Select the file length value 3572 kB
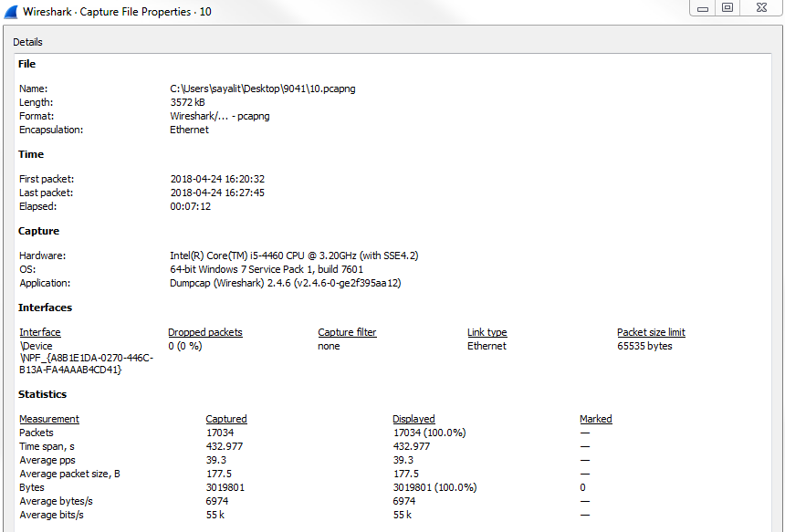The width and height of the screenshot is (785, 532). (187, 102)
